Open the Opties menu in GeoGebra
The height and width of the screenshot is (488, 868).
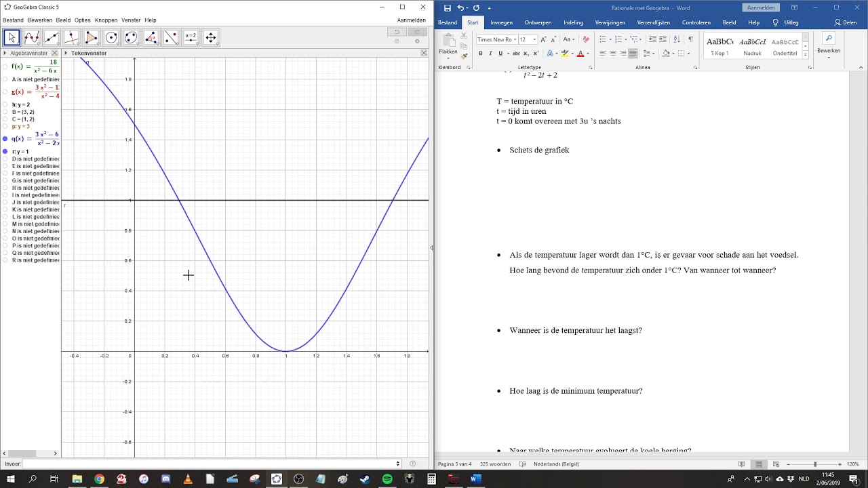click(x=83, y=20)
